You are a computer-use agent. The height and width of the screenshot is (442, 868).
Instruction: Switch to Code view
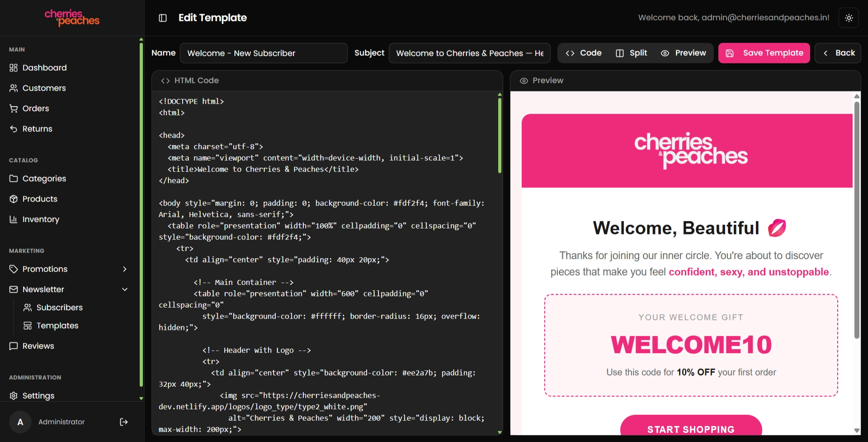(583, 53)
